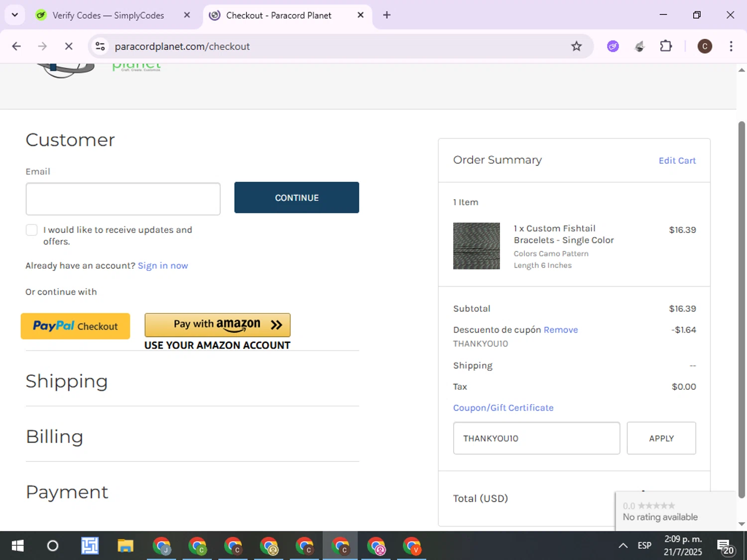This screenshot has height=560, width=747.
Task: Click the Edit Cart link
Action: [x=677, y=160]
